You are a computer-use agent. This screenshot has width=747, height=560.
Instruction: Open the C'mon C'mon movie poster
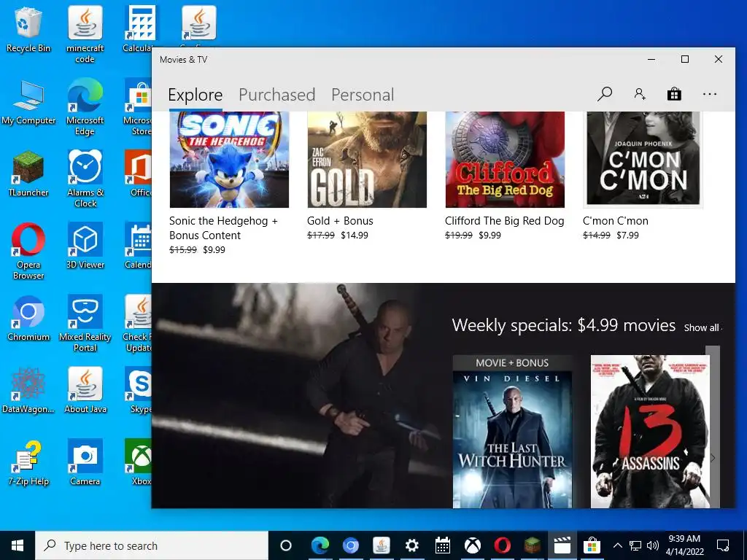pos(643,160)
